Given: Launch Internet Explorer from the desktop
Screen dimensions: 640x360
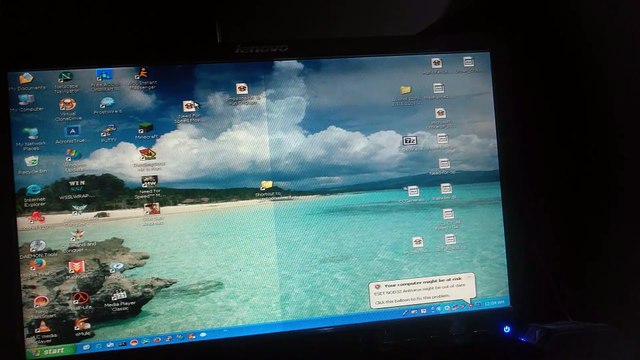Looking at the screenshot, I should coord(34,195).
